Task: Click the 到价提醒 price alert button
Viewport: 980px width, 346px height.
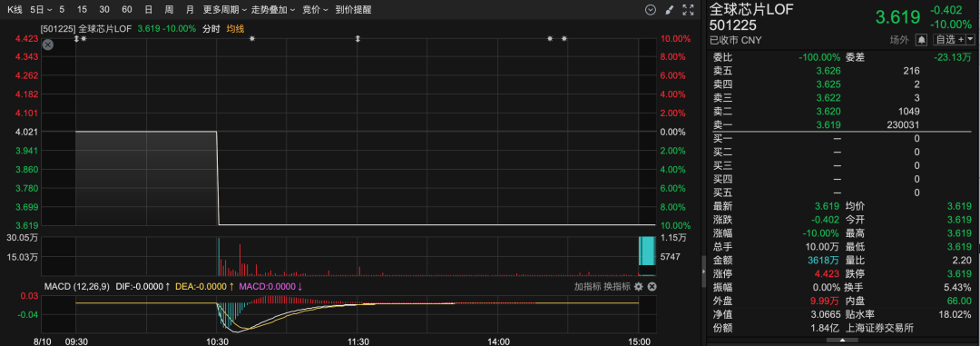Action: [x=353, y=9]
